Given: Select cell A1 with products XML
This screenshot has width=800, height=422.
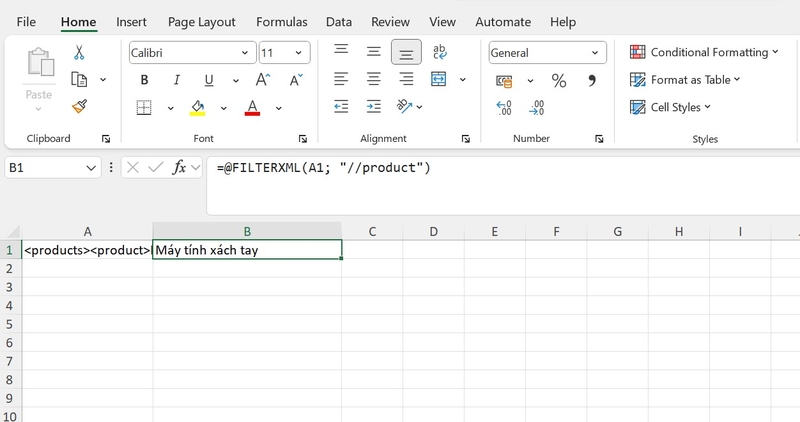Looking at the screenshot, I should 87,250.
